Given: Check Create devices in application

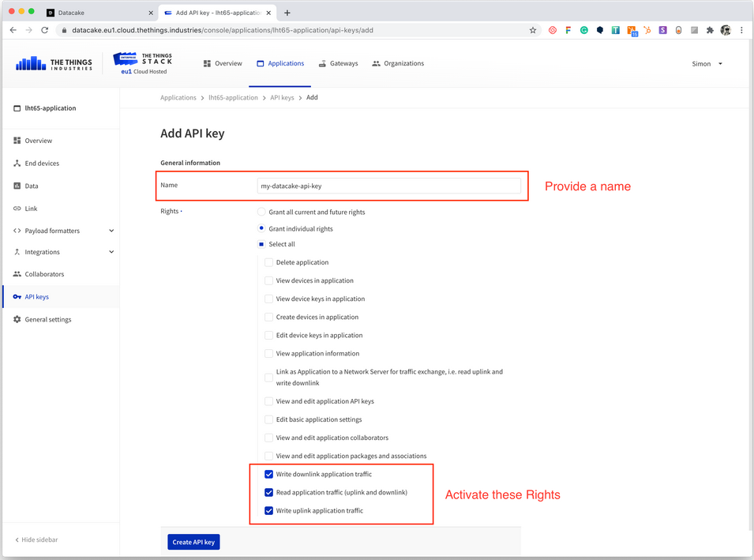Looking at the screenshot, I should coord(268,317).
